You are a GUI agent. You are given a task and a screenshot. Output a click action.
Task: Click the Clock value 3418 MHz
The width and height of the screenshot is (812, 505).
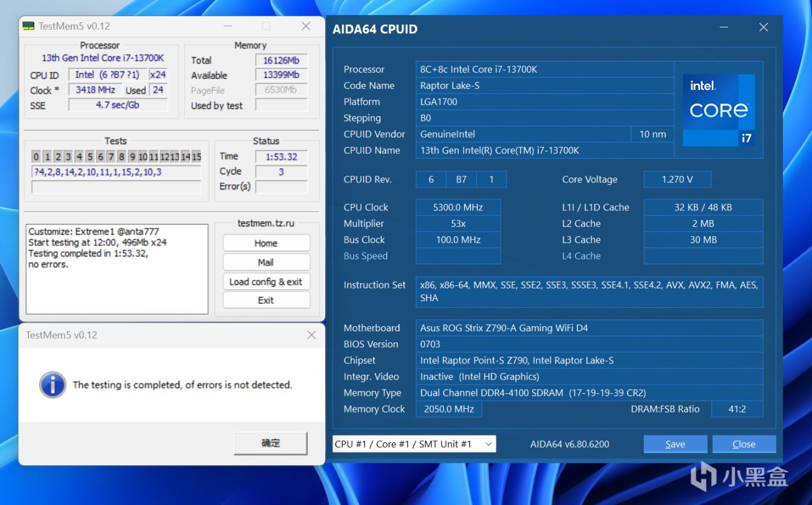pyautogui.click(x=96, y=90)
